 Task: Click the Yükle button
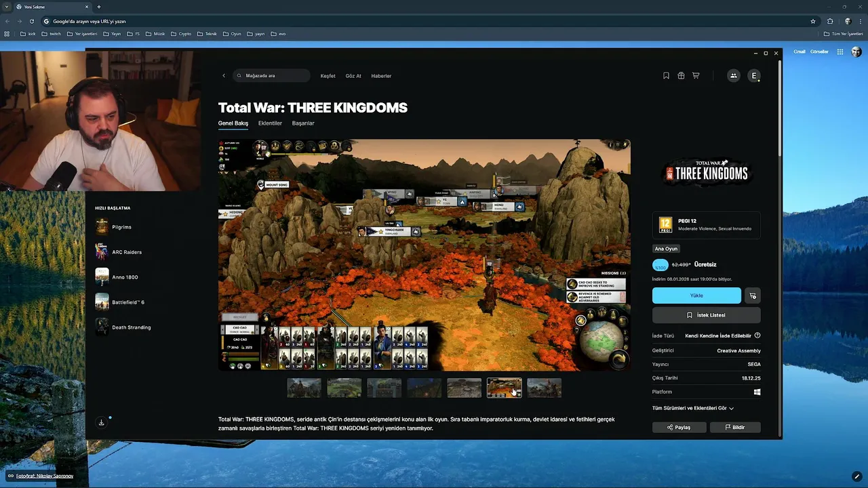coord(696,296)
